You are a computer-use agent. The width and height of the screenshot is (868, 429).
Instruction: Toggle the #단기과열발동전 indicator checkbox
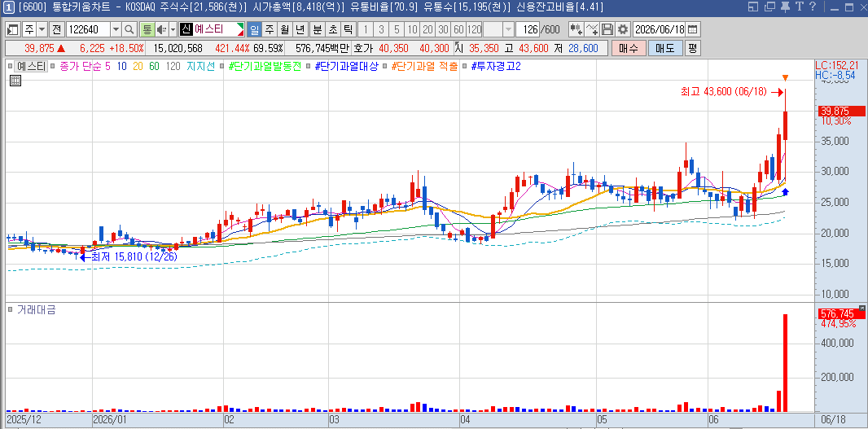[222, 67]
